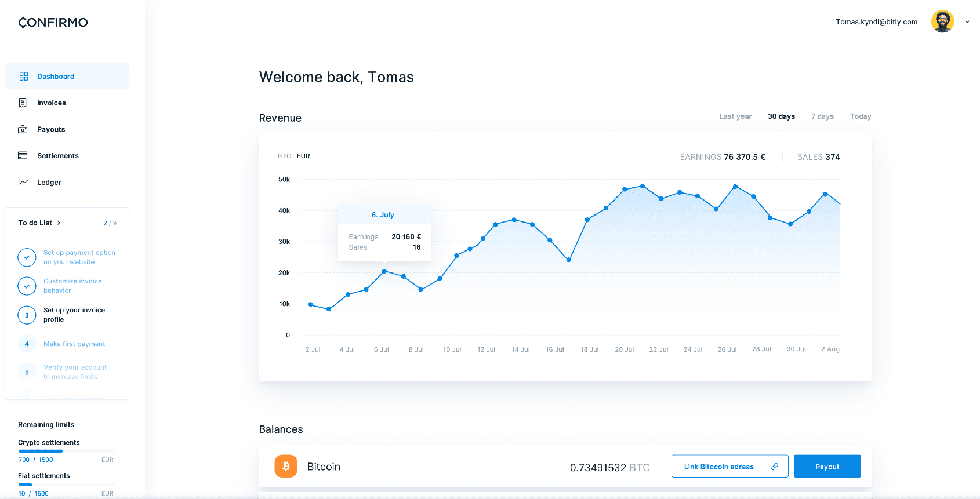The height and width of the screenshot is (499, 980).
Task: Expand the To do List chevron
Action: click(x=59, y=223)
